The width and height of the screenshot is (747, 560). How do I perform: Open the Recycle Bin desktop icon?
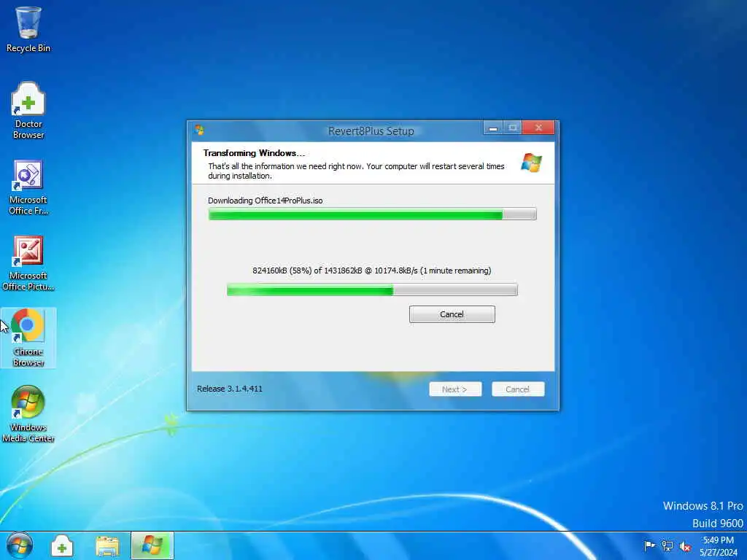coord(28,29)
